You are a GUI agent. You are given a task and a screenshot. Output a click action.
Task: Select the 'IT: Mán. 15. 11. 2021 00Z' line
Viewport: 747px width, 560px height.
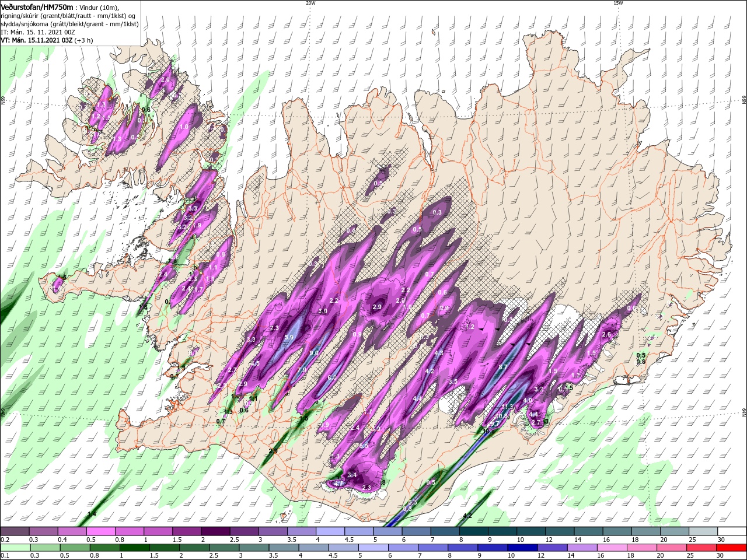pos(38,32)
